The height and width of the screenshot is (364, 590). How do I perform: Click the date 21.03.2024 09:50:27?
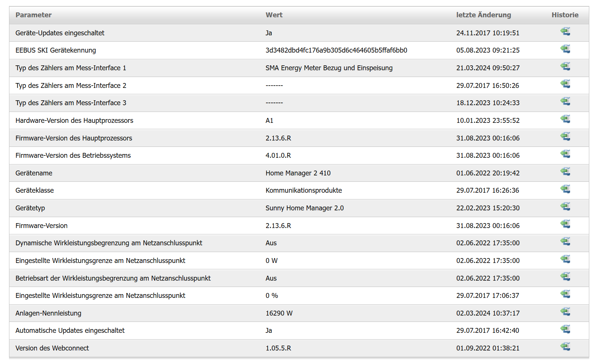(x=488, y=68)
